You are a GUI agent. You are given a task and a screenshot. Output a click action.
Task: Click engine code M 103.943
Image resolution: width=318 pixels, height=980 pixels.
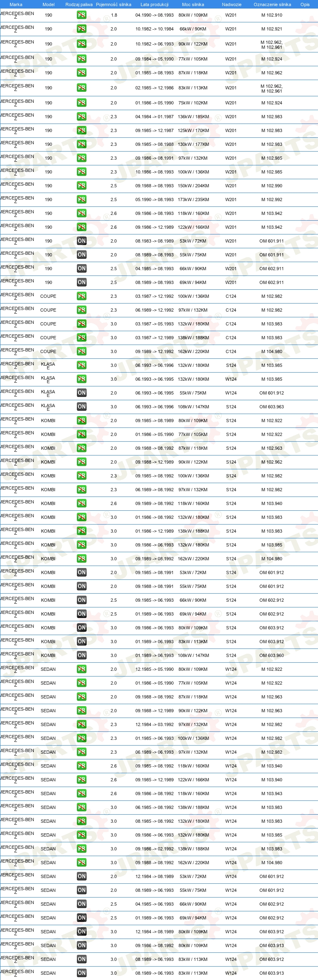(x=272, y=794)
